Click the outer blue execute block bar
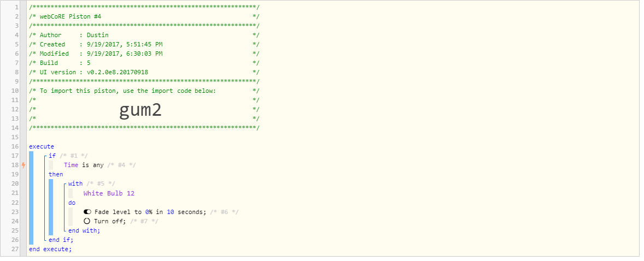 [x=31, y=198]
